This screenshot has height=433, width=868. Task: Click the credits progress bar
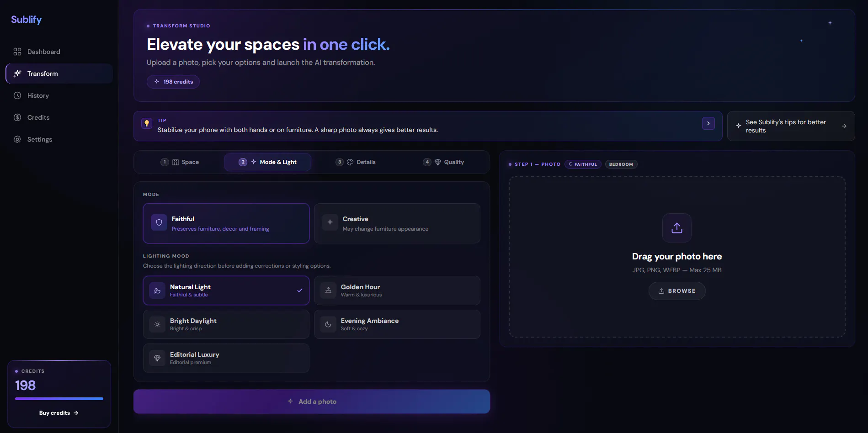point(59,399)
